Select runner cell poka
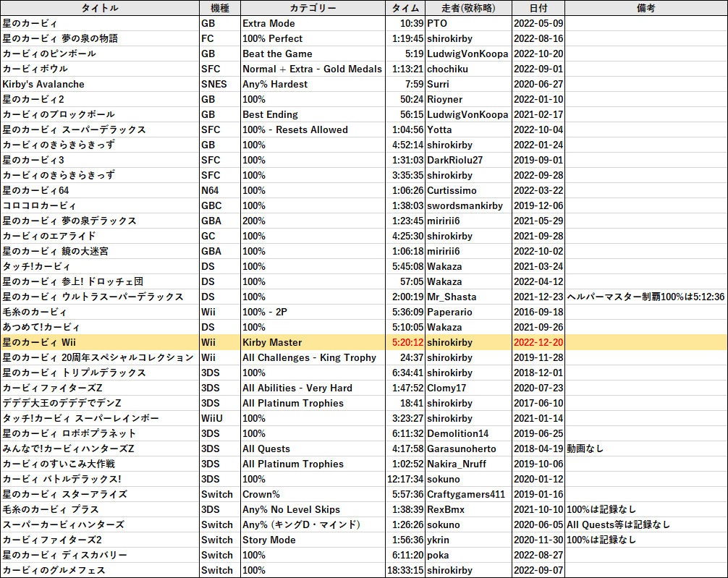The image size is (728, 578). click(468, 556)
